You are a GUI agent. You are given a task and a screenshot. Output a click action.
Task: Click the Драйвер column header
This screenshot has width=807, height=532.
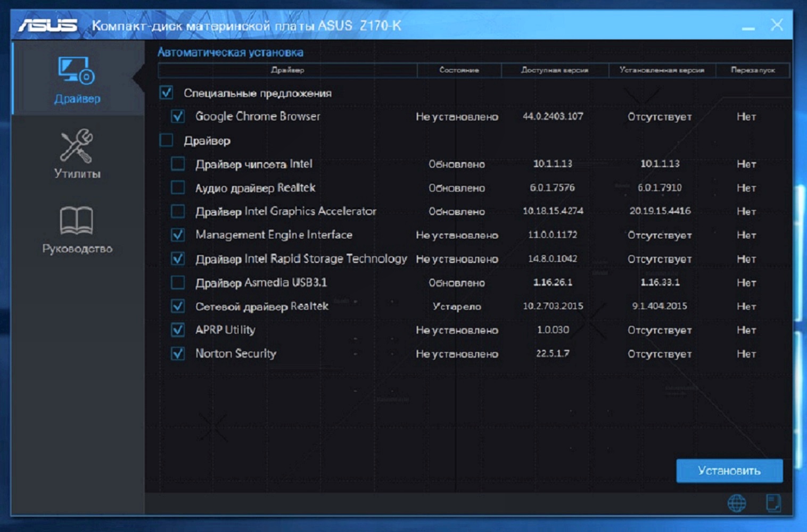(287, 70)
